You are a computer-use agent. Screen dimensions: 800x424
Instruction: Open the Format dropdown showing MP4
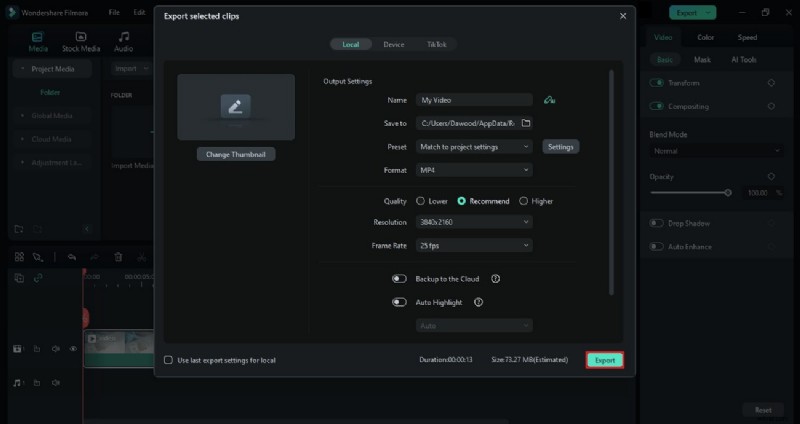pyautogui.click(x=474, y=170)
